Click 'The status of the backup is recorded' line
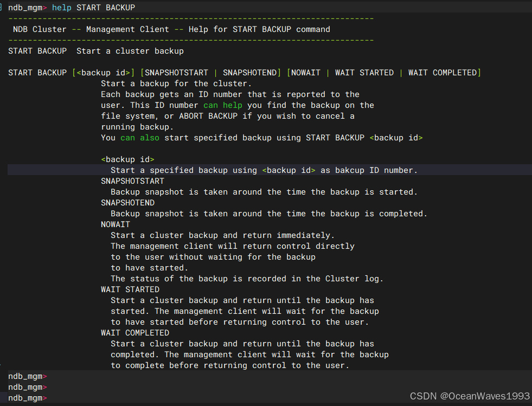This screenshot has height=406, width=532. click(247, 279)
